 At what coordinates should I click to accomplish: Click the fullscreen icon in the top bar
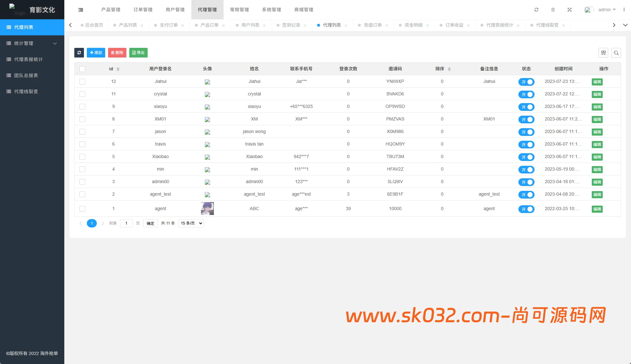569,10
